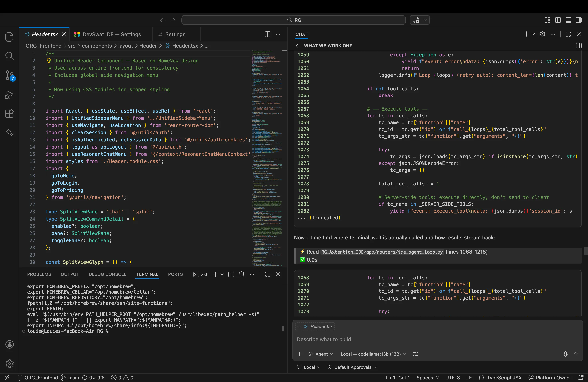The height and width of the screenshot is (382, 588).
Task: Maximize the chat panel
Action: click(x=568, y=34)
